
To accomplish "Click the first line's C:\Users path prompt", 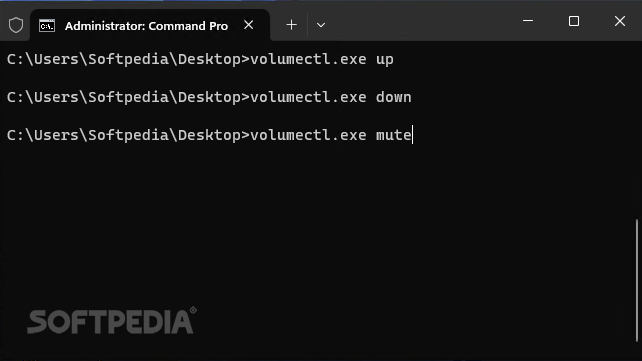I will pyautogui.click(x=128, y=60).
